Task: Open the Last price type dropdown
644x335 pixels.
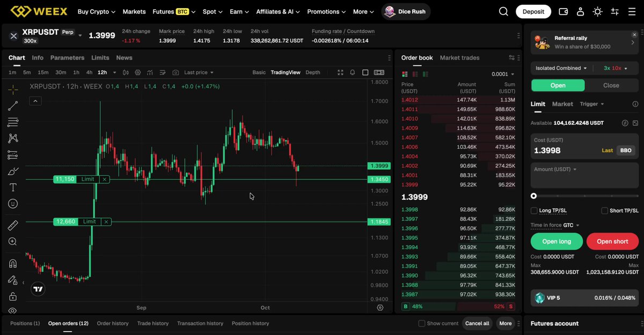Action: pos(199,72)
